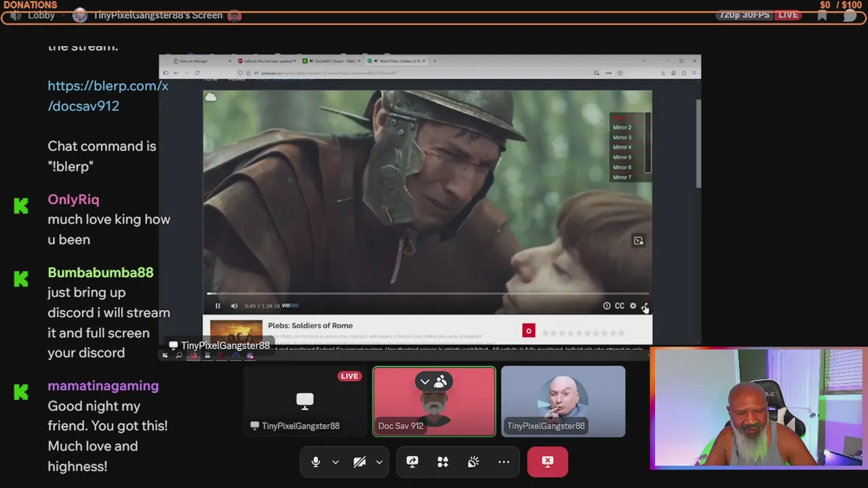Disconnect from the voice call
The width and height of the screenshot is (868, 488).
point(547,462)
